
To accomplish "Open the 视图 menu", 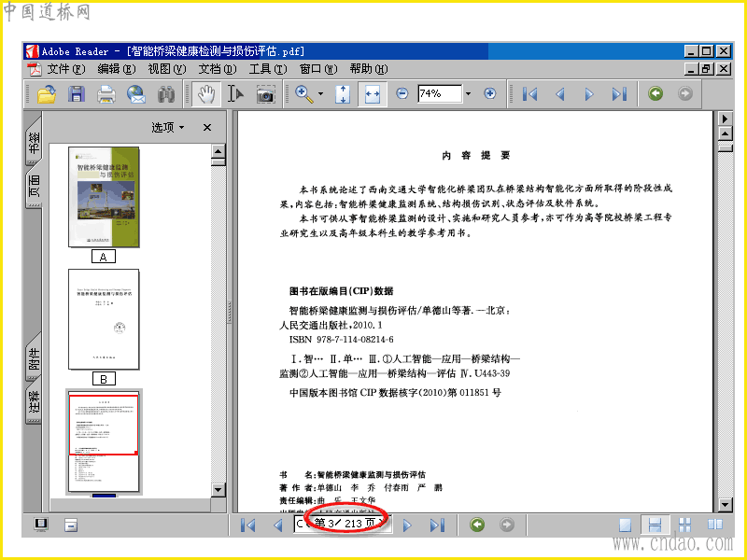I will click(x=167, y=69).
